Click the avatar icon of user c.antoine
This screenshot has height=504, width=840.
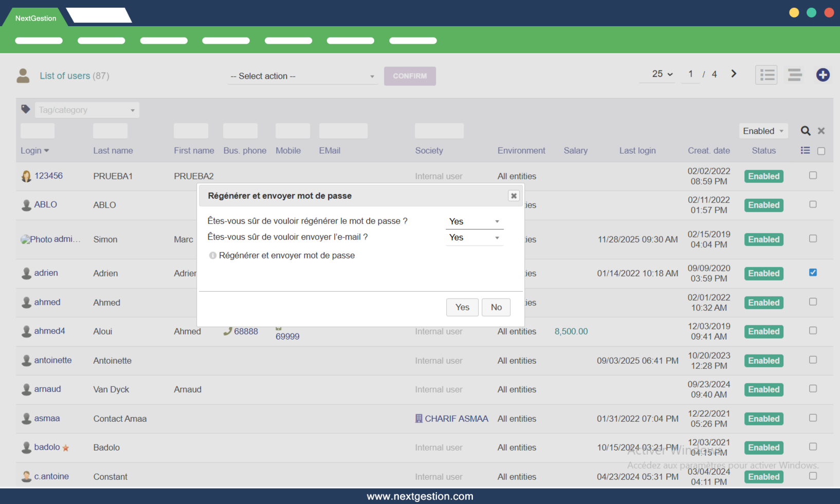click(x=26, y=477)
